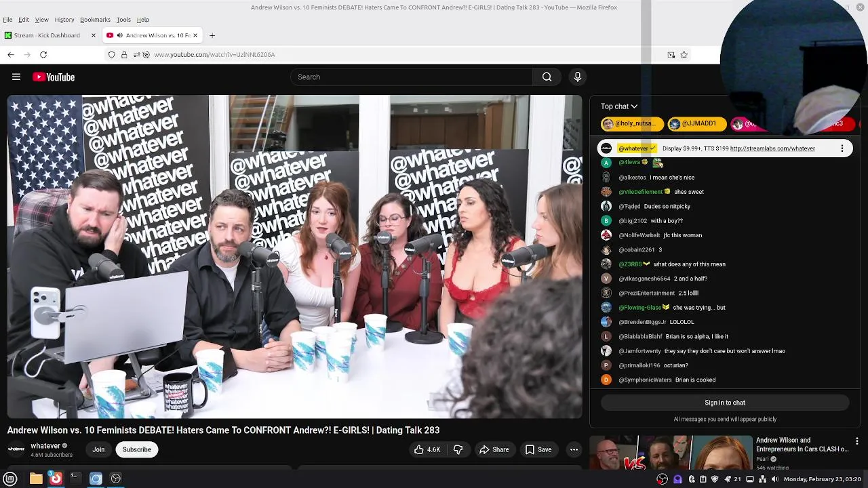Open the whatever channel name link
This screenshot has height=488, width=868.
point(45,446)
